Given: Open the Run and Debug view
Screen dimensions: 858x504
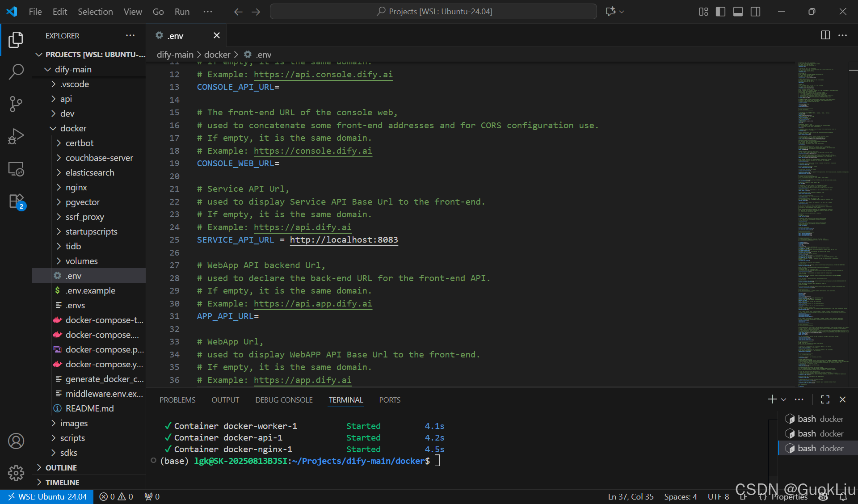Looking at the screenshot, I should coord(16,136).
